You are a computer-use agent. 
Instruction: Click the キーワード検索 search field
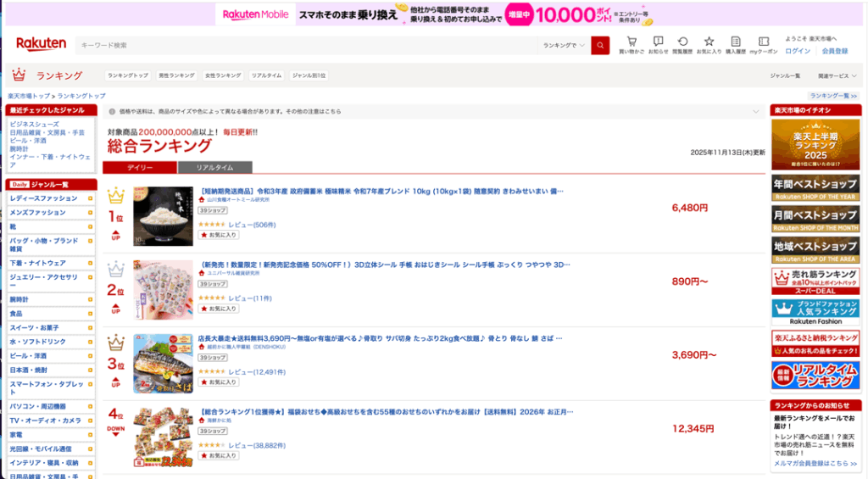coord(305,45)
